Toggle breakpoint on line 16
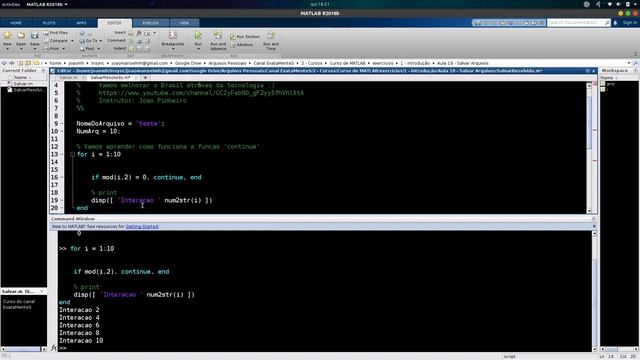This screenshot has width=640, height=360. tap(62, 178)
